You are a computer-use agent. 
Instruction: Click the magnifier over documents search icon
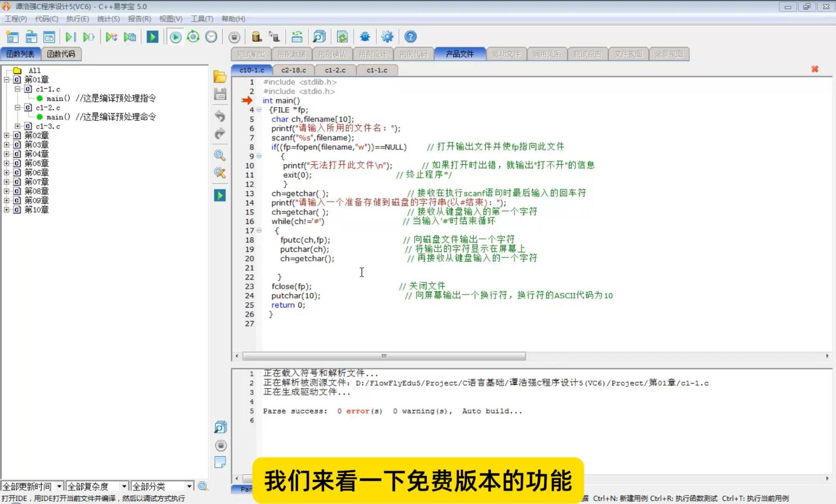point(319,37)
